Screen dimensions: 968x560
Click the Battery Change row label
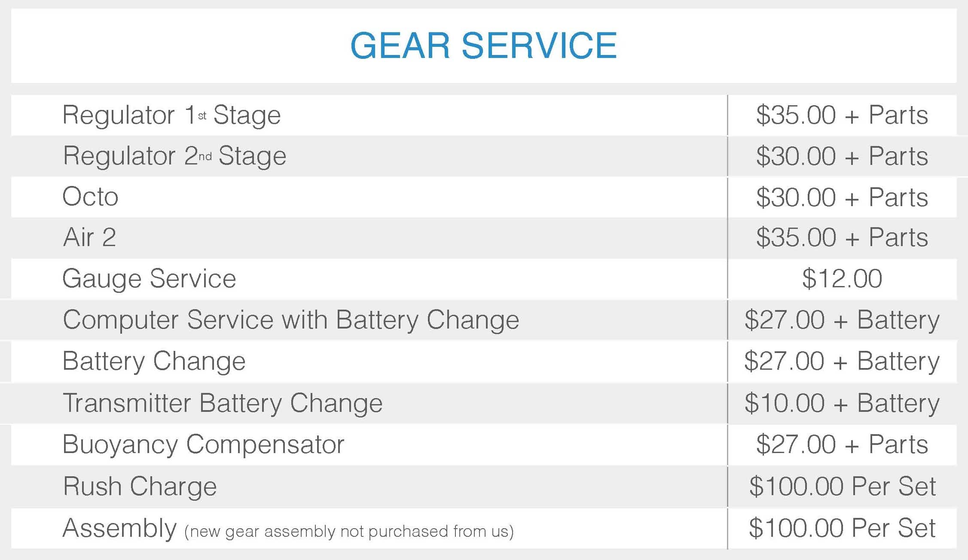click(154, 361)
